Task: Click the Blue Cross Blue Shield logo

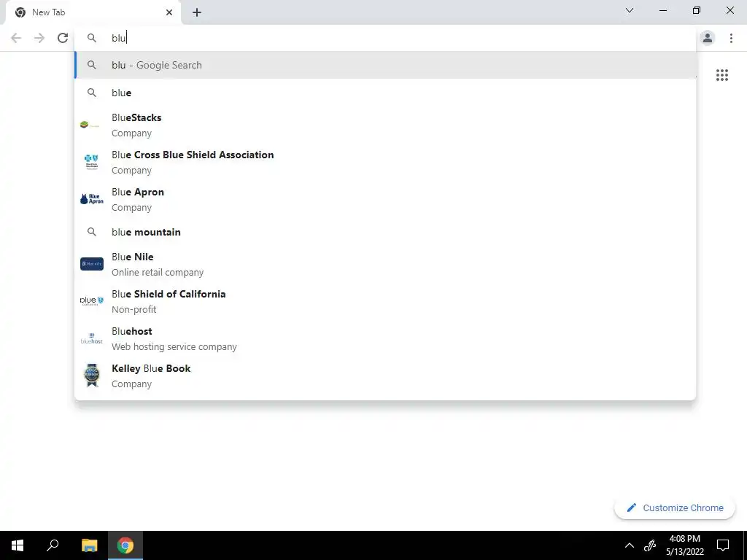Action: tap(91, 162)
